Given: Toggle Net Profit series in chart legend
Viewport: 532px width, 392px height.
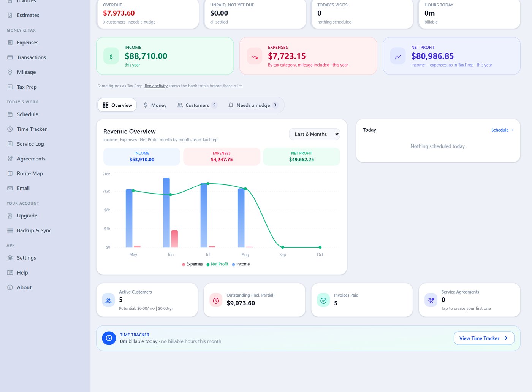Looking at the screenshot, I should [217, 264].
